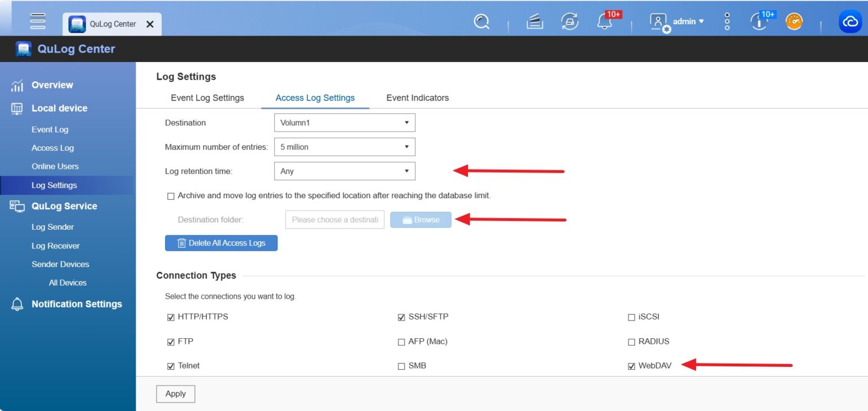This screenshot has height=411, width=868.
Task: Switch to the Event Indicators tab
Action: point(417,98)
